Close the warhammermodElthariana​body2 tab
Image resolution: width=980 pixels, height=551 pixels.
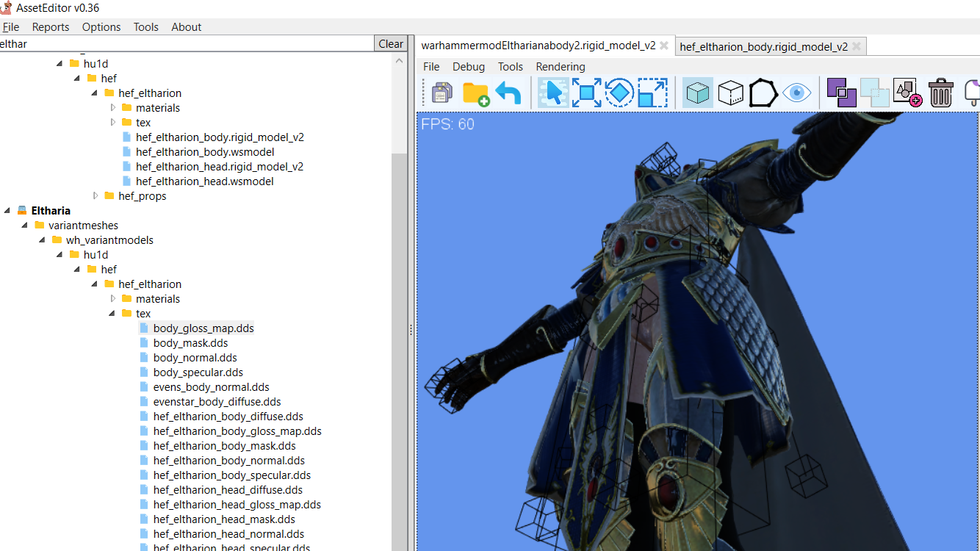point(664,46)
